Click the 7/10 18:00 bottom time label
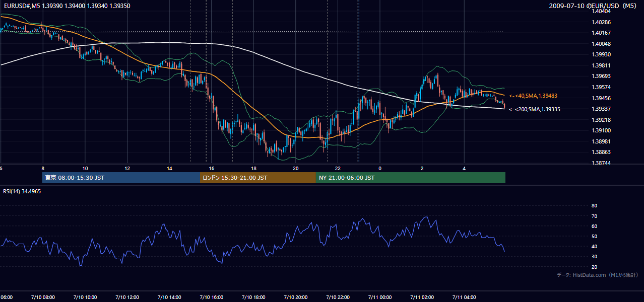 coord(253,297)
